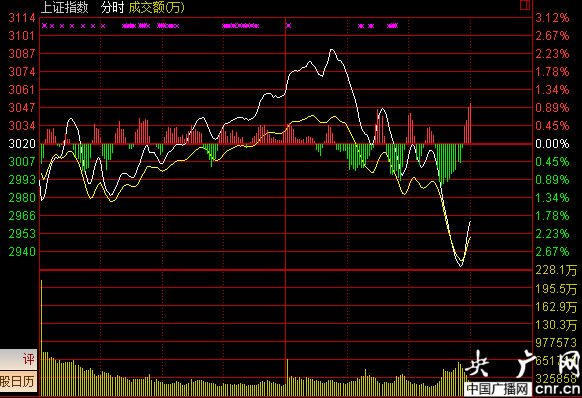The image size is (582, 398).
Task: Click the 228.1万 volume axis label
Action: (x=556, y=270)
